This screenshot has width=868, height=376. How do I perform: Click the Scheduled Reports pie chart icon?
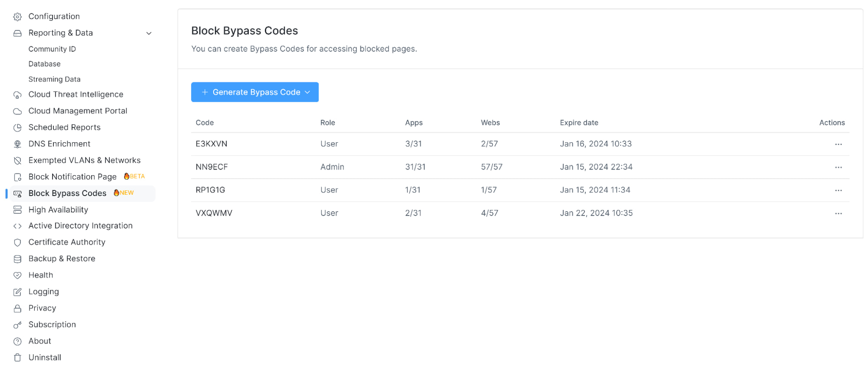17,128
